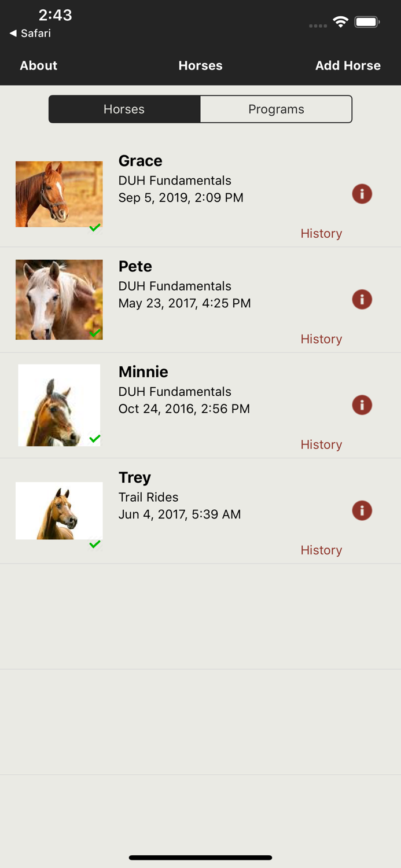Open the About screen
Image resolution: width=401 pixels, height=868 pixels.
38,65
